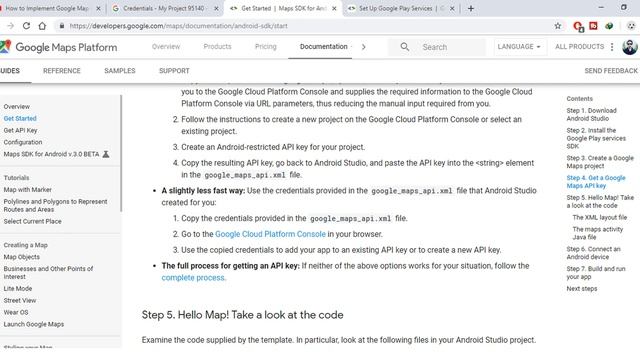The image size is (640, 360).
Task: Jump to Step 4. Get a Google Maps API key
Action: coord(596,182)
